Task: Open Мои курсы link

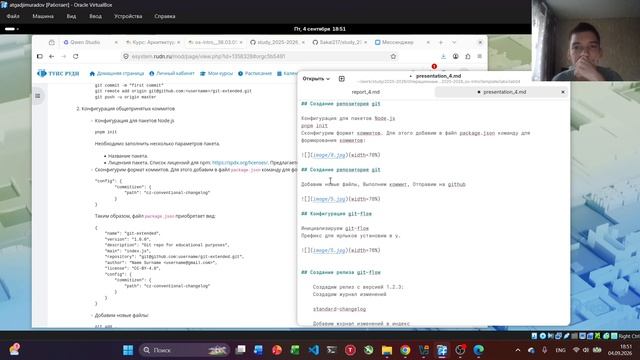Action: (x=216, y=73)
